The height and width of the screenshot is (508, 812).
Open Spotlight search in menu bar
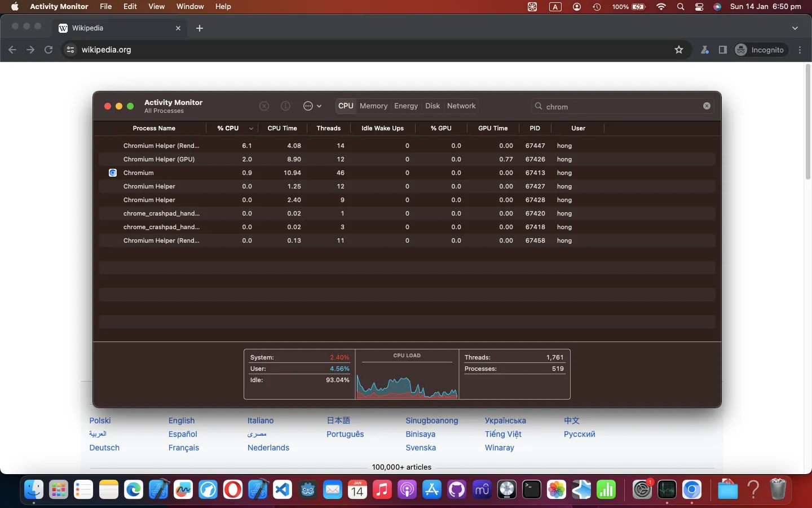click(681, 7)
